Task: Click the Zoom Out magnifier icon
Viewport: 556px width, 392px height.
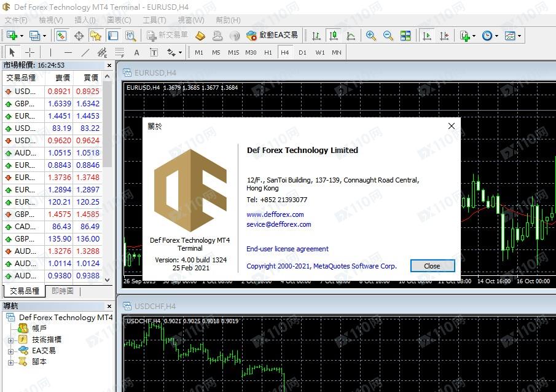Action: 388,36
